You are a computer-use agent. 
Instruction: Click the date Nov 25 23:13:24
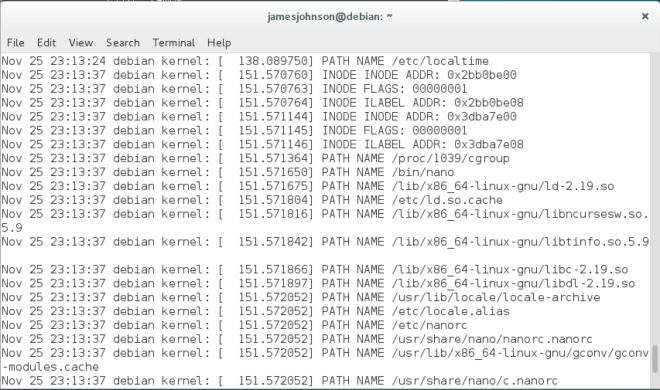(54, 61)
